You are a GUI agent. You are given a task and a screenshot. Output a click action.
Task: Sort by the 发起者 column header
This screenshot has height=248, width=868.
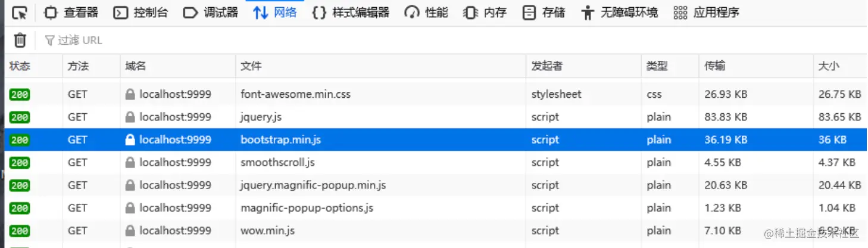coord(584,66)
